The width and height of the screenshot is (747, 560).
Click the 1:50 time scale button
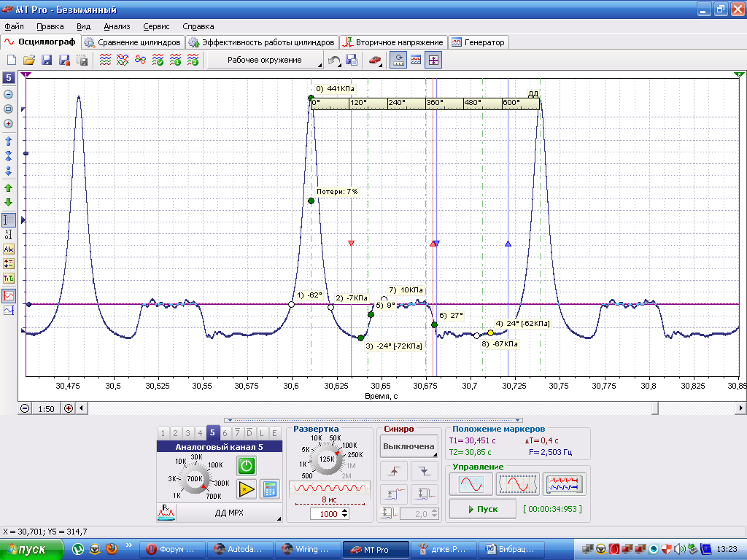tap(46, 408)
